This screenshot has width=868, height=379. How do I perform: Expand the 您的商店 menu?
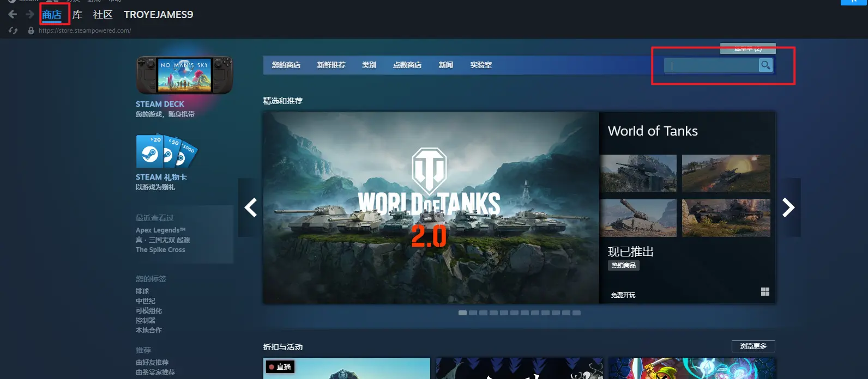point(286,65)
